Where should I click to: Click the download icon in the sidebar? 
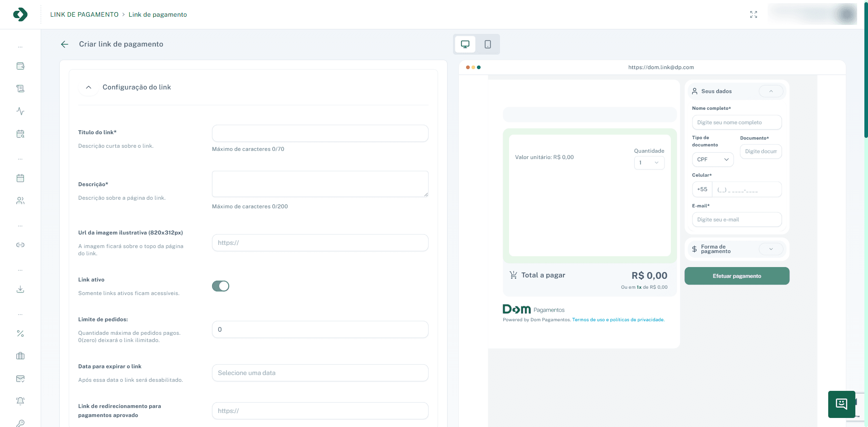(x=20, y=289)
